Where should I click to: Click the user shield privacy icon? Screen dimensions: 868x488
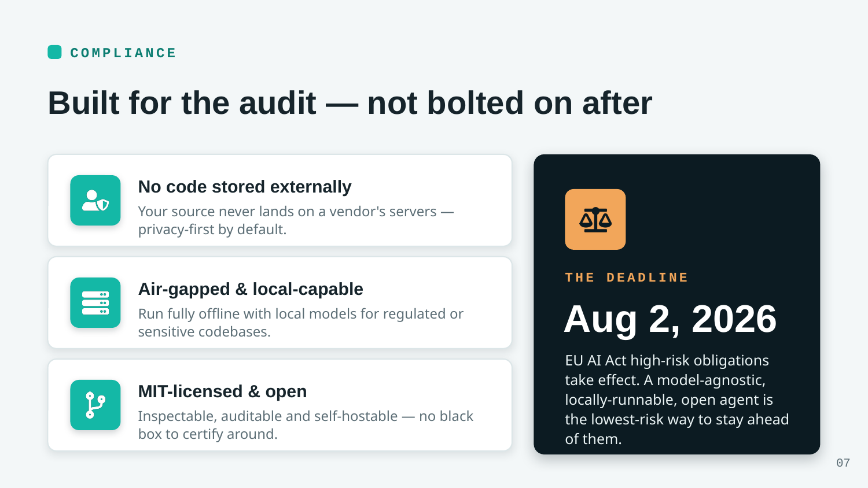[x=95, y=201]
